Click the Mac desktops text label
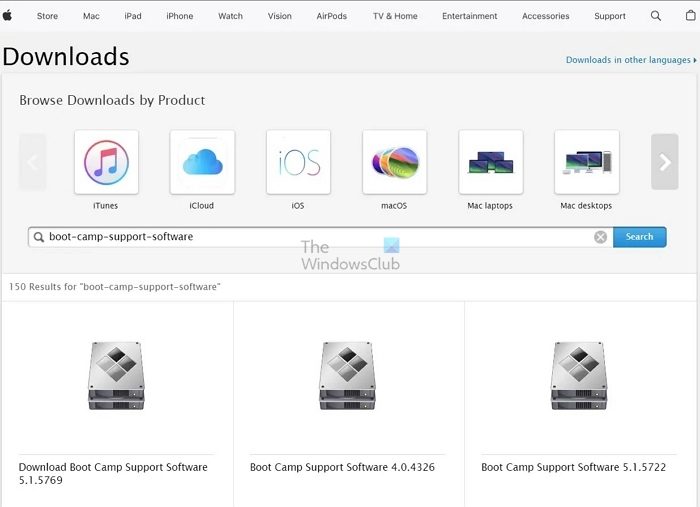This screenshot has width=700, height=507. coord(586,206)
